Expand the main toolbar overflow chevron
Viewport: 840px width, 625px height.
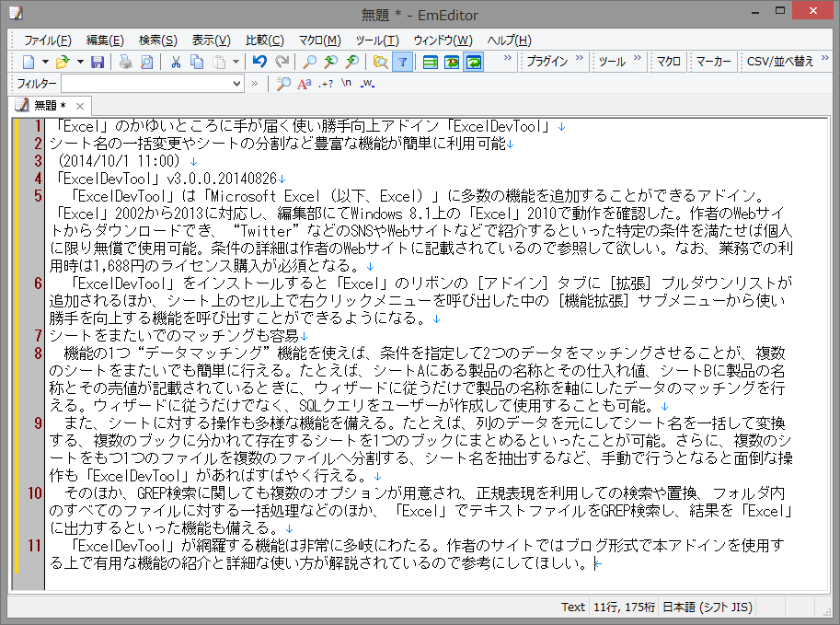point(507,58)
